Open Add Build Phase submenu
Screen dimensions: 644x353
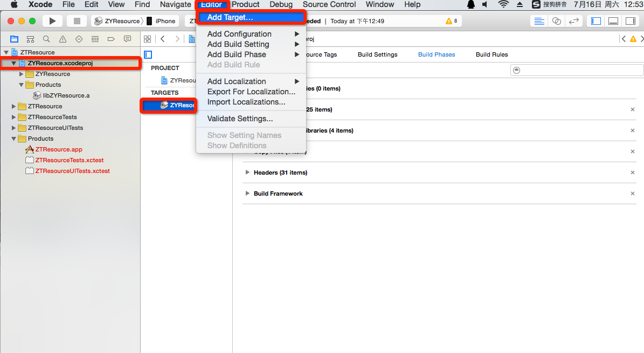click(251, 54)
